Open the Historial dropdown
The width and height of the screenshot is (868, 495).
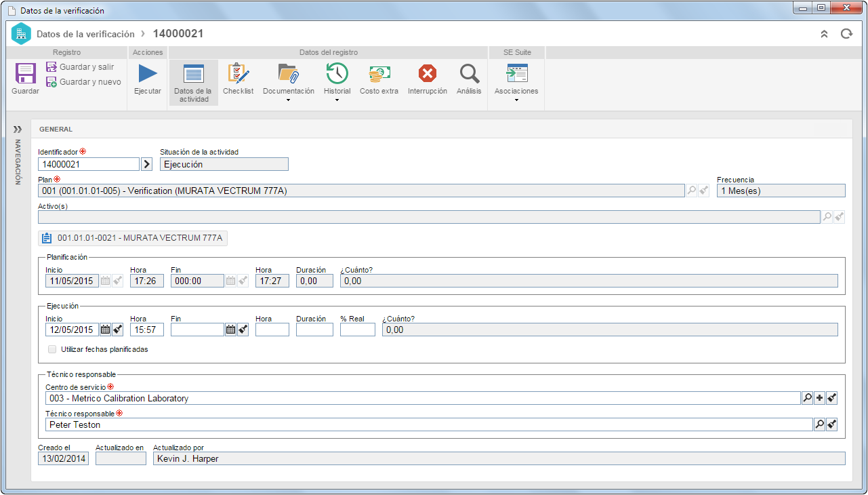point(337,83)
